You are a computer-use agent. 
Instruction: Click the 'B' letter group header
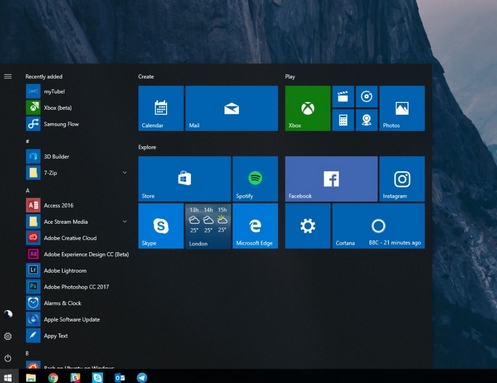click(x=27, y=353)
